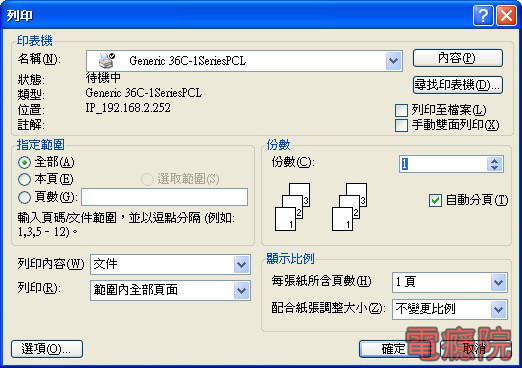Select the 頁數(G) radio button
The image size is (522, 368).
[x=24, y=197]
